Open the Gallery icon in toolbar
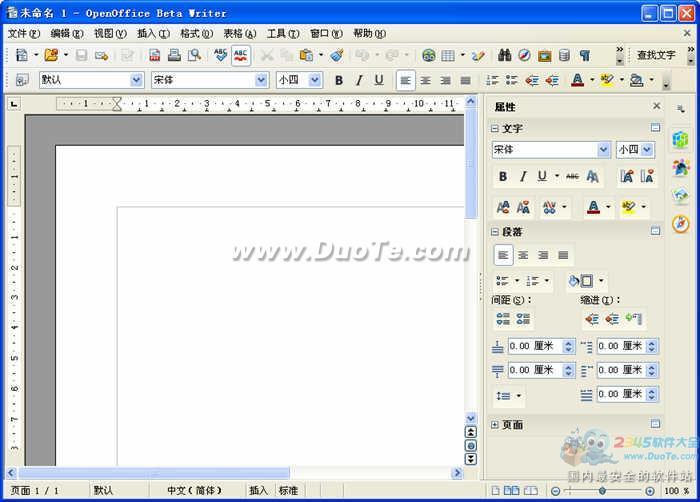Viewport: 700px width, 502px height. coord(544,55)
